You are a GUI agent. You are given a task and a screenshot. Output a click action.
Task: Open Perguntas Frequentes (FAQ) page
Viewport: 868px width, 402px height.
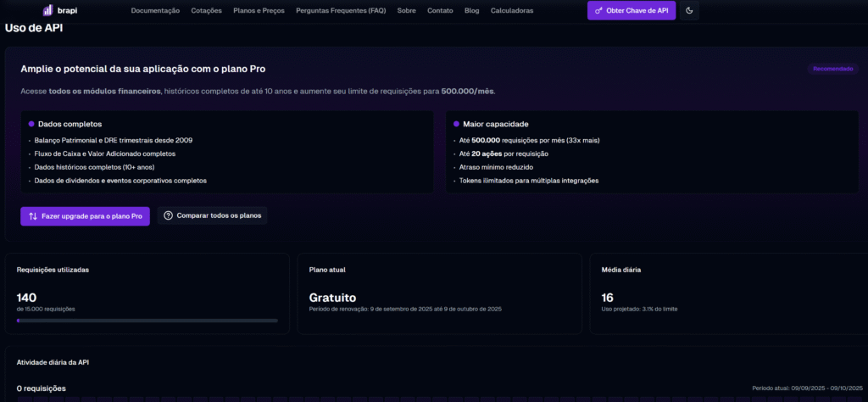coord(341,10)
